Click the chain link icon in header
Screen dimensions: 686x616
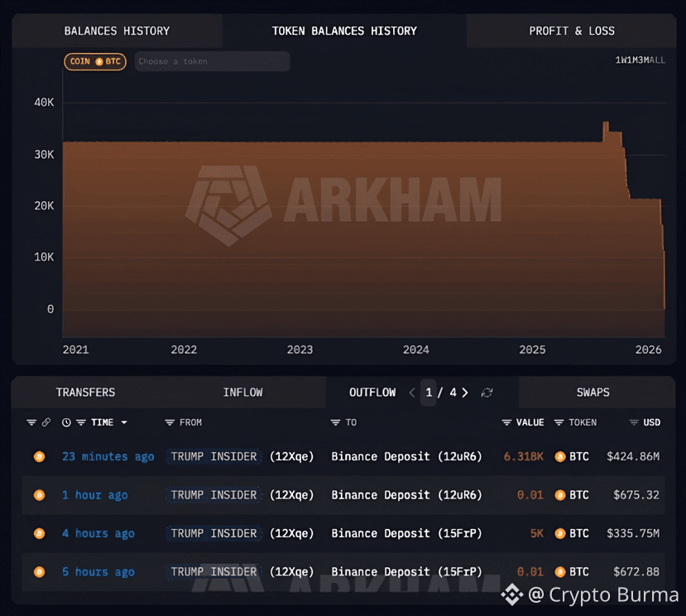pyautogui.click(x=46, y=422)
